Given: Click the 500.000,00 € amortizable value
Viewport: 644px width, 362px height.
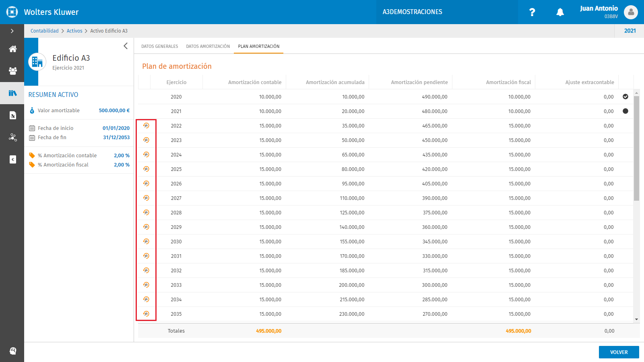Looking at the screenshot, I should pyautogui.click(x=114, y=110).
